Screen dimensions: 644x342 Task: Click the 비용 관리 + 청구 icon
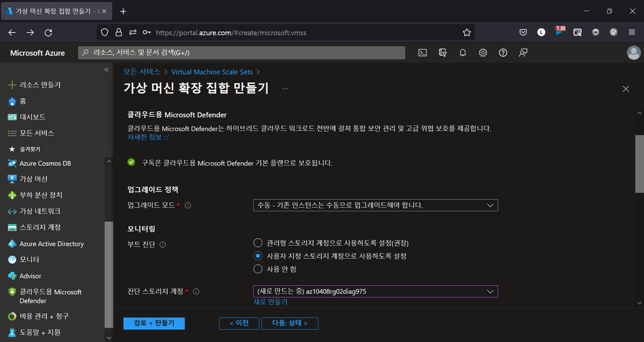click(x=12, y=316)
